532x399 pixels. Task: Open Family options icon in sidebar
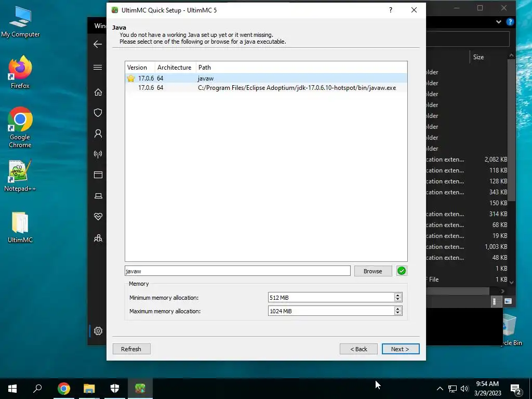[x=98, y=238]
